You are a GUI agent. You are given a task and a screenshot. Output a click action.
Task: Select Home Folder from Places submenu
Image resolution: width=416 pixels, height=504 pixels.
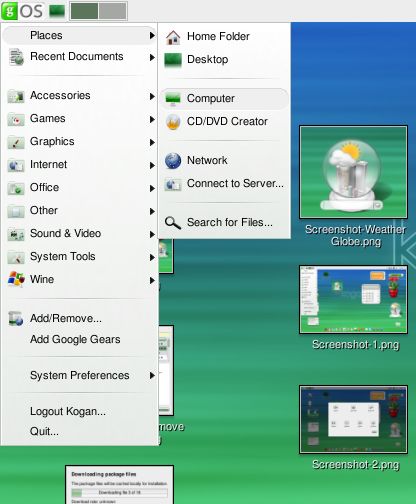[x=225, y=36]
